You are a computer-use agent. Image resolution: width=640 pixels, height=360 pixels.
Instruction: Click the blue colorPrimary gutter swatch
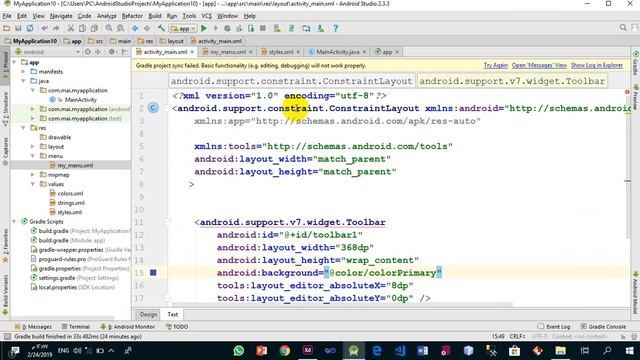(x=153, y=273)
